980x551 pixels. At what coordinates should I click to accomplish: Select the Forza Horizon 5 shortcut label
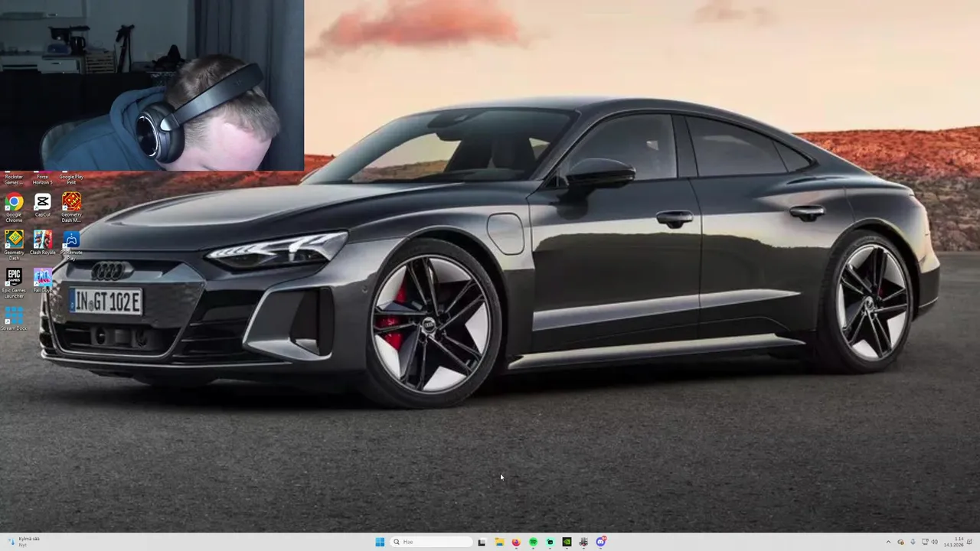(43, 180)
